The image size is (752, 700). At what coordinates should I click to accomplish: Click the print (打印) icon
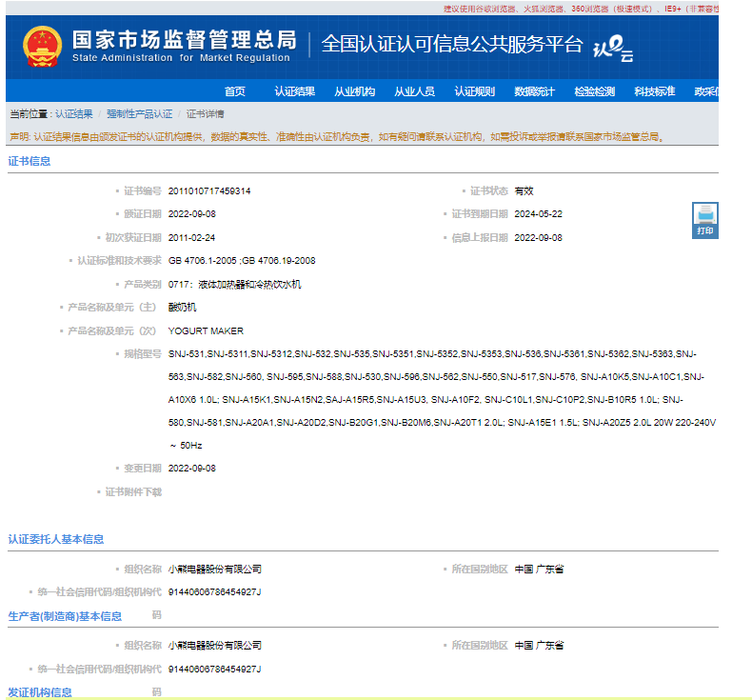click(704, 220)
